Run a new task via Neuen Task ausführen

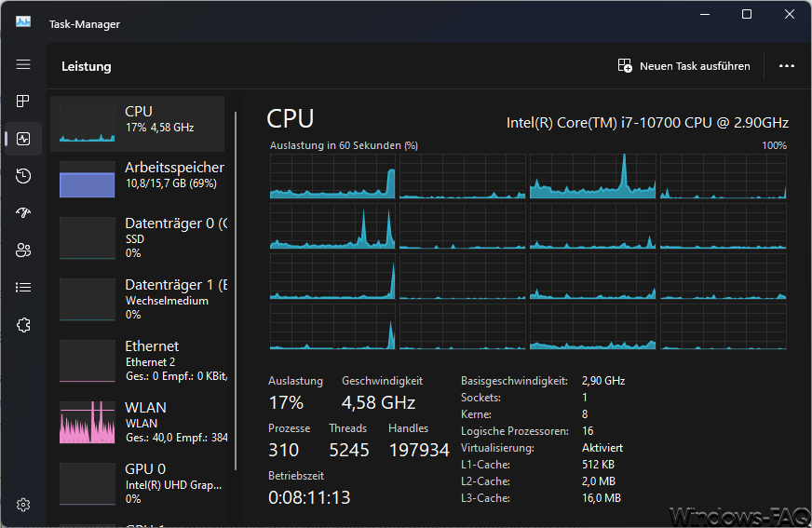pos(684,66)
